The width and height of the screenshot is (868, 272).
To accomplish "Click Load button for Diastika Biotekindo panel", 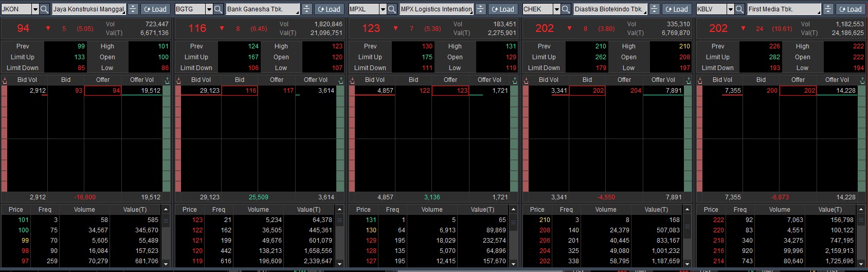I will coord(677,9).
